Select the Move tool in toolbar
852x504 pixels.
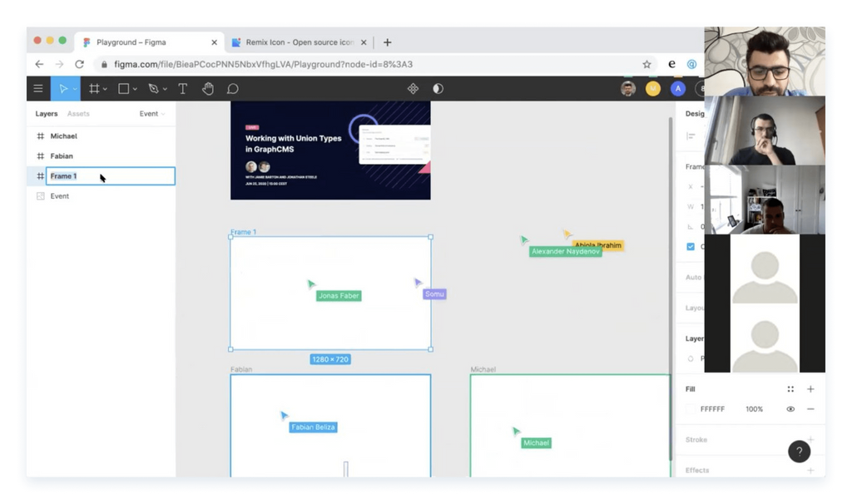point(62,88)
